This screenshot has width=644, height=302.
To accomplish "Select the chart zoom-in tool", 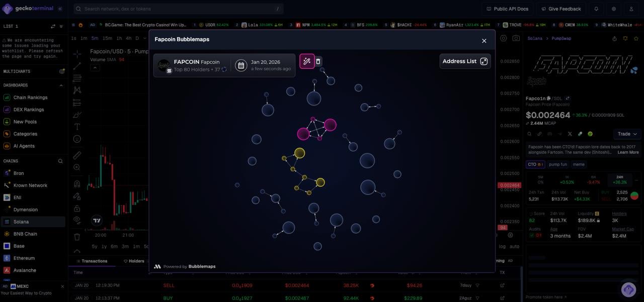I will pyautogui.click(x=77, y=167).
